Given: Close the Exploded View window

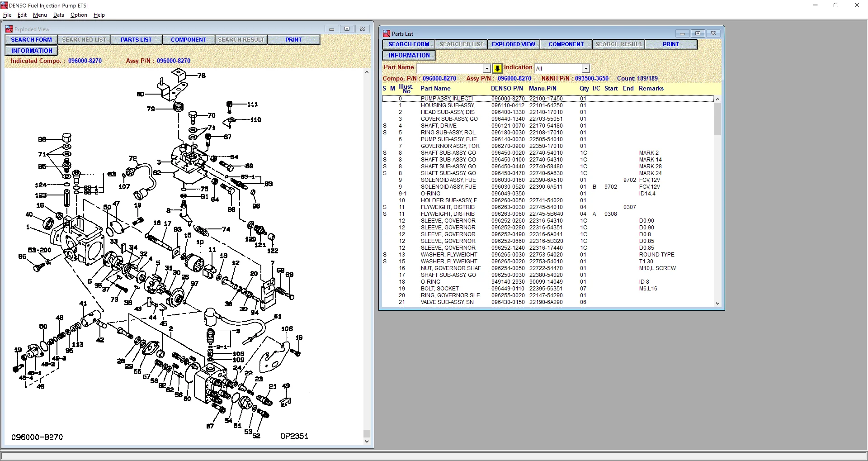Looking at the screenshot, I should (362, 29).
